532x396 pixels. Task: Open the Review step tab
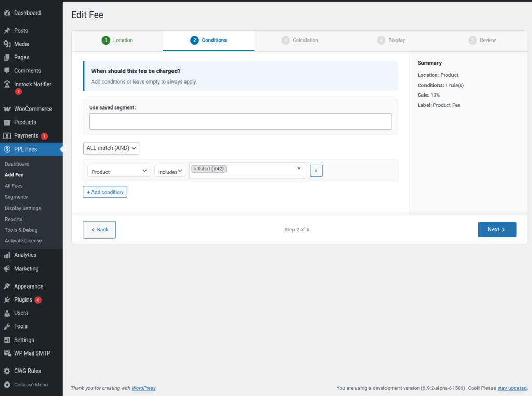[482, 40]
